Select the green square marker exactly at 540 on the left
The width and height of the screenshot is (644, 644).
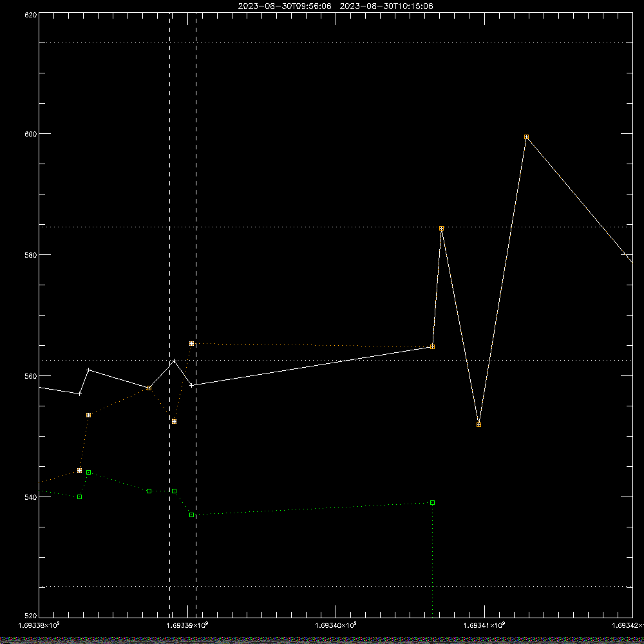coord(80,497)
